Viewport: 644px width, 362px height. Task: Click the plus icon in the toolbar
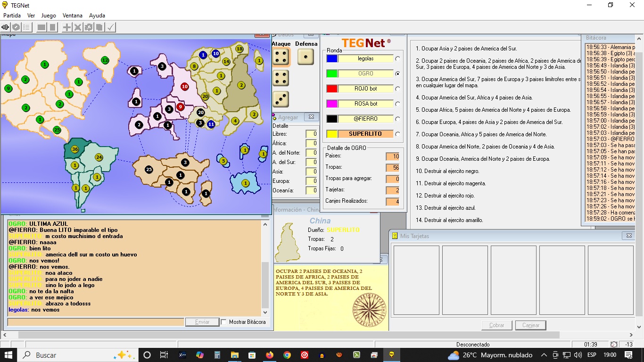click(x=67, y=27)
